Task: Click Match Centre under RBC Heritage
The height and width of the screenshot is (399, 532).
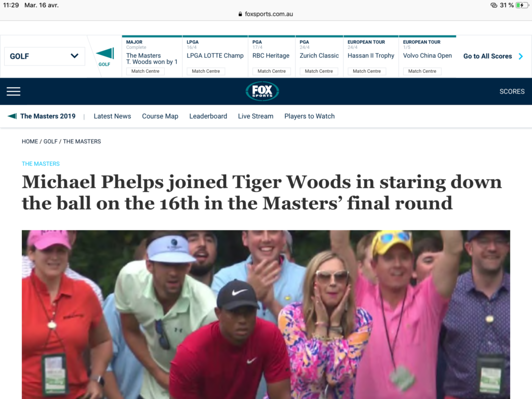Action: pos(271,71)
